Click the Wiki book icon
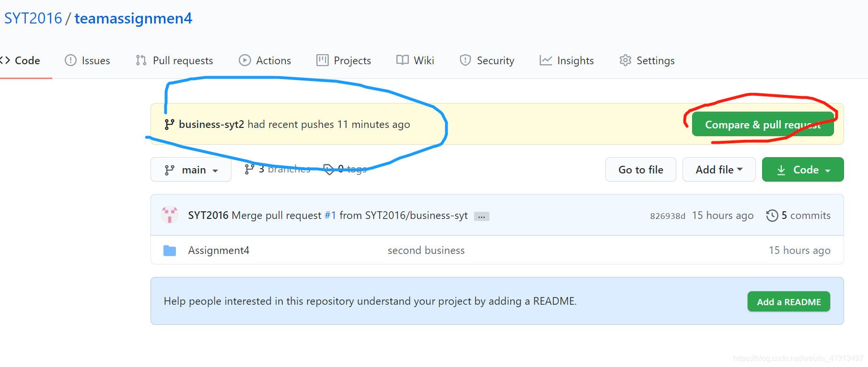This screenshot has height=367, width=868. click(x=403, y=60)
